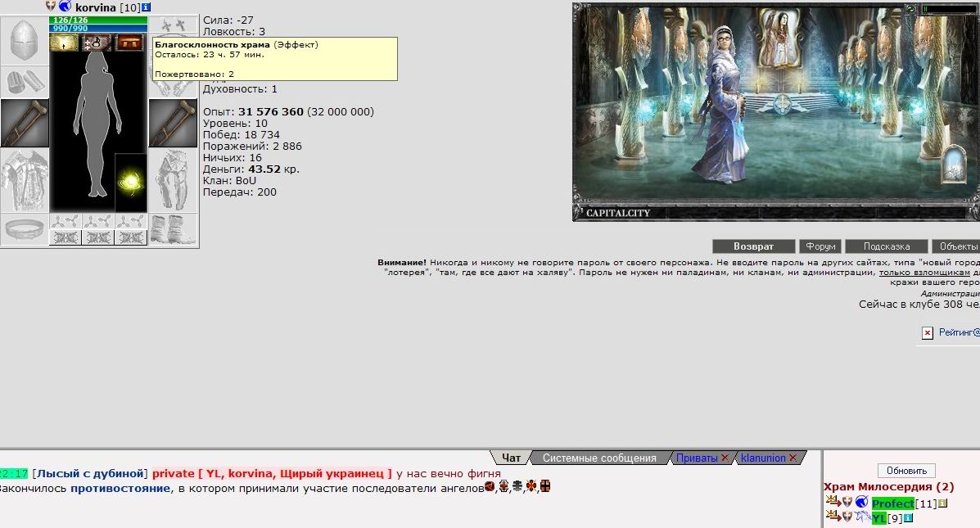Select the third empty rune slot
Screen dimensions: 980x528
pos(131,237)
